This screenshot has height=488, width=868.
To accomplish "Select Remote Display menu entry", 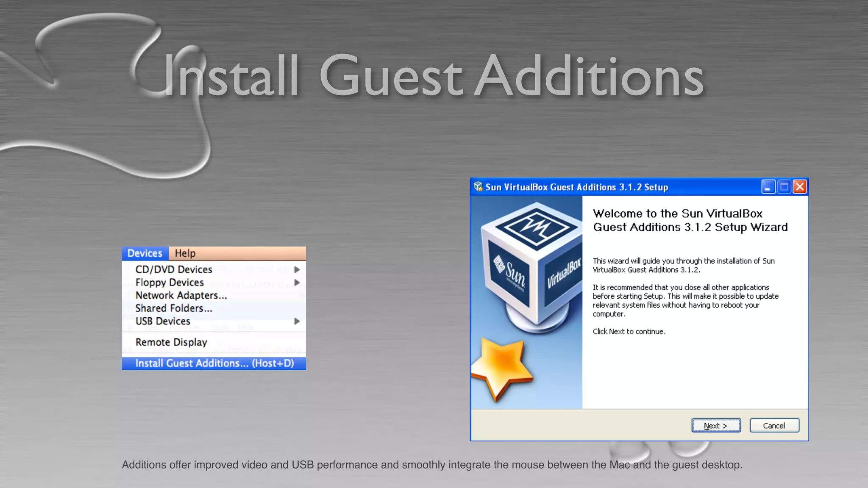I will pyautogui.click(x=214, y=342).
